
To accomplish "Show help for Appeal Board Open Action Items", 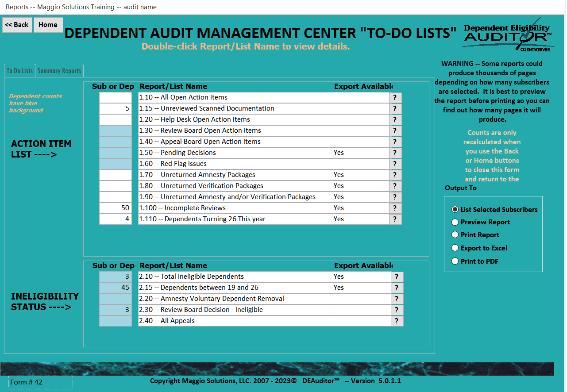I will (395, 142).
